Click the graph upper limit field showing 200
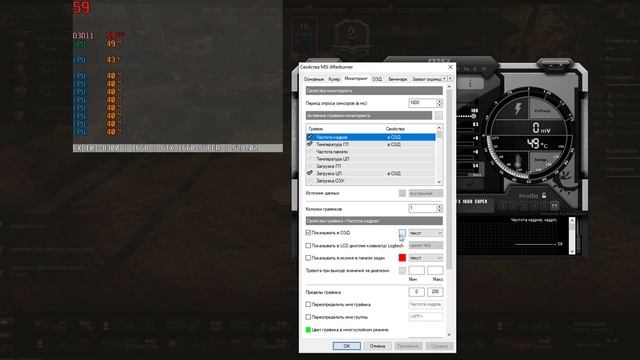This screenshot has height=360, width=640. (x=435, y=292)
